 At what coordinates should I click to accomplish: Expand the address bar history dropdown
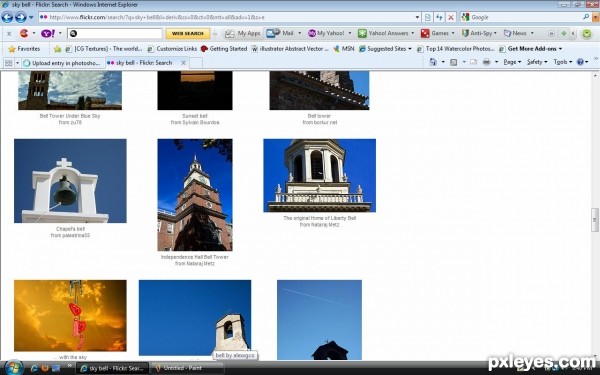(x=417, y=17)
